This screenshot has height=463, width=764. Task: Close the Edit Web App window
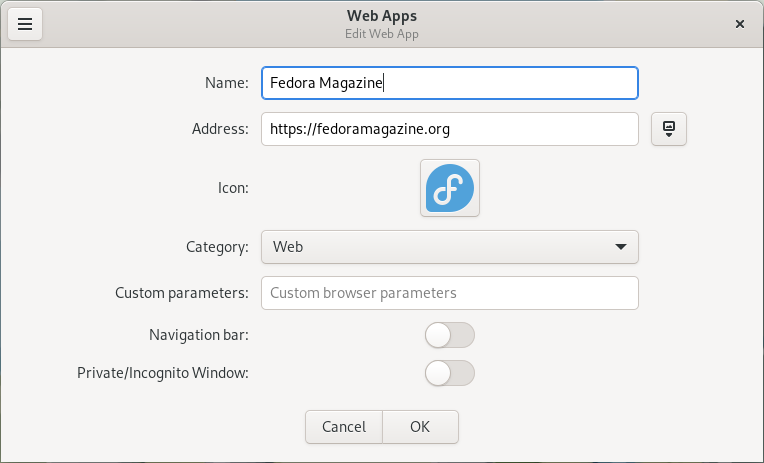point(739,24)
